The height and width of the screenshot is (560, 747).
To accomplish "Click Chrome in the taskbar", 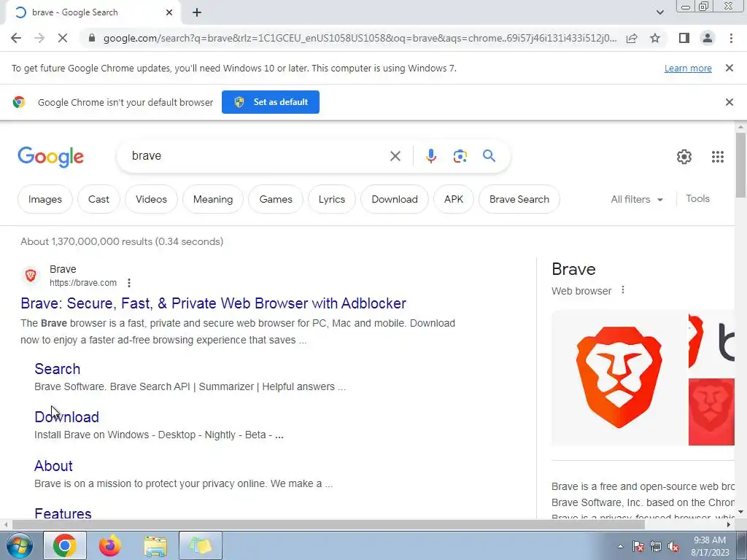I will pos(65,545).
